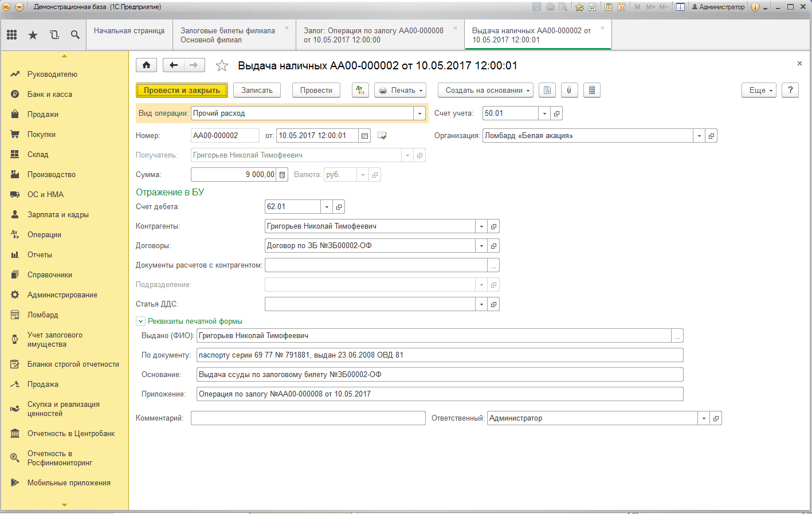Toggle window layout icon in title bar
The image size is (812, 514).
click(680, 7)
